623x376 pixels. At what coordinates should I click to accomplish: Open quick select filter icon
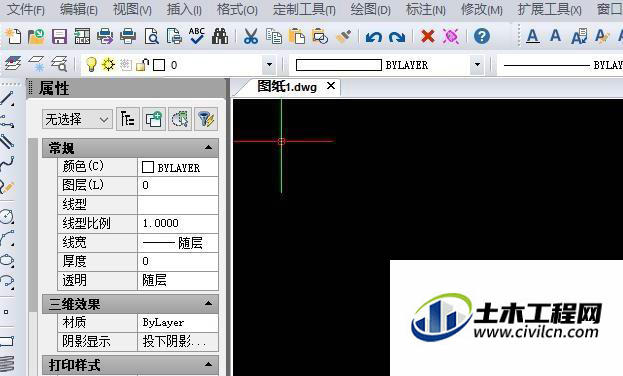click(206, 119)
